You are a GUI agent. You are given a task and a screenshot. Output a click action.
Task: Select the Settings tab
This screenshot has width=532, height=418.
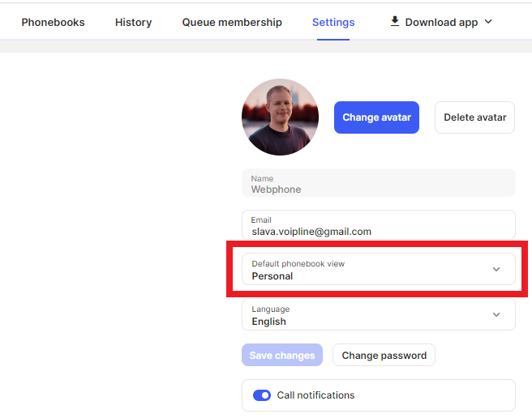click(333, 23)
